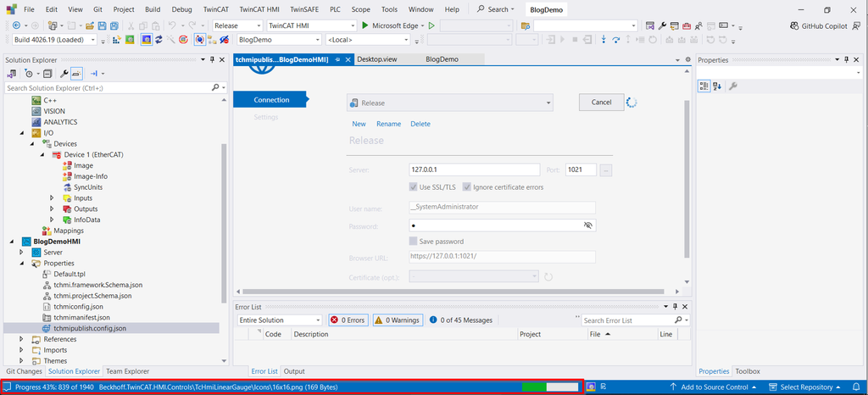
Task: Switch to the Desktop.view tab
Action: pyautogui.click(x=376, y=59)
